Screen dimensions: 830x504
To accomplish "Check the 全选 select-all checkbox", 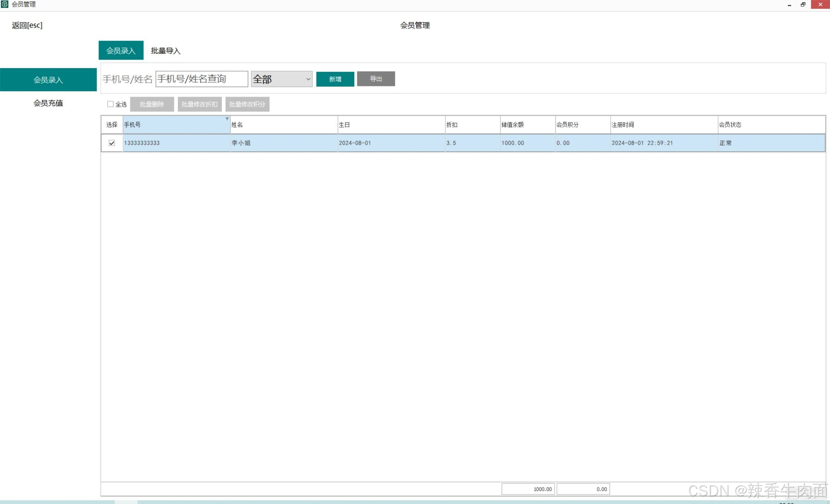I will tap(110, 104).
